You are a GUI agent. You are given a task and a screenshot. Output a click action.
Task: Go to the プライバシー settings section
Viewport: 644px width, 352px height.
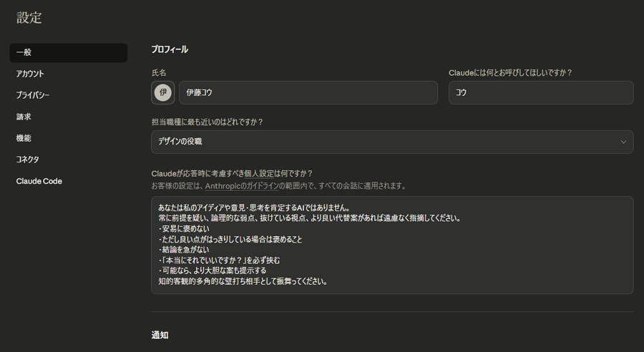[33, 95]
